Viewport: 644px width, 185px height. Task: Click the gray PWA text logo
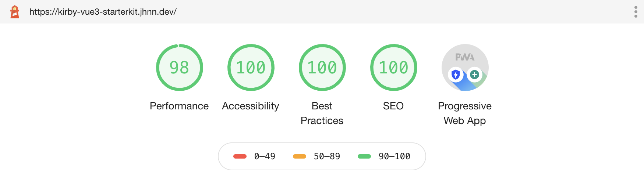point(465,57)
